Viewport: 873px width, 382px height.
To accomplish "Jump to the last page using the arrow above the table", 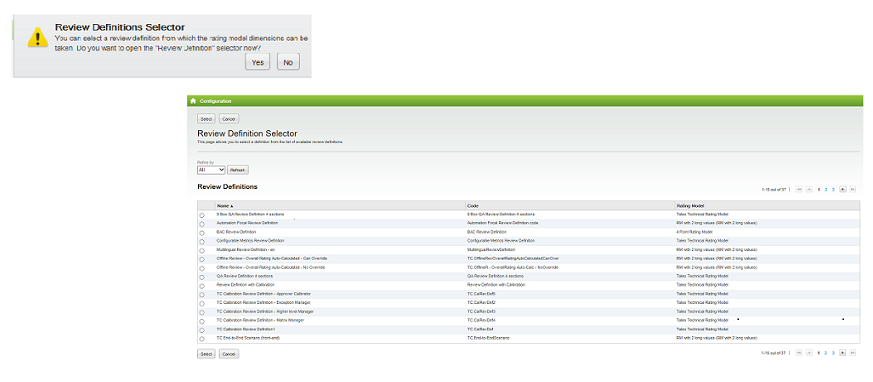I will click(x=852, y=189).
